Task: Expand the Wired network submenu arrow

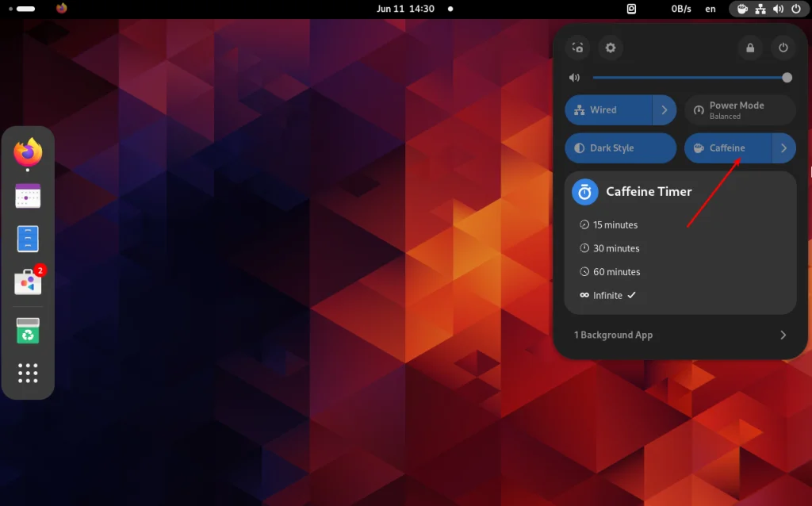Action: [x=665, y=109]
